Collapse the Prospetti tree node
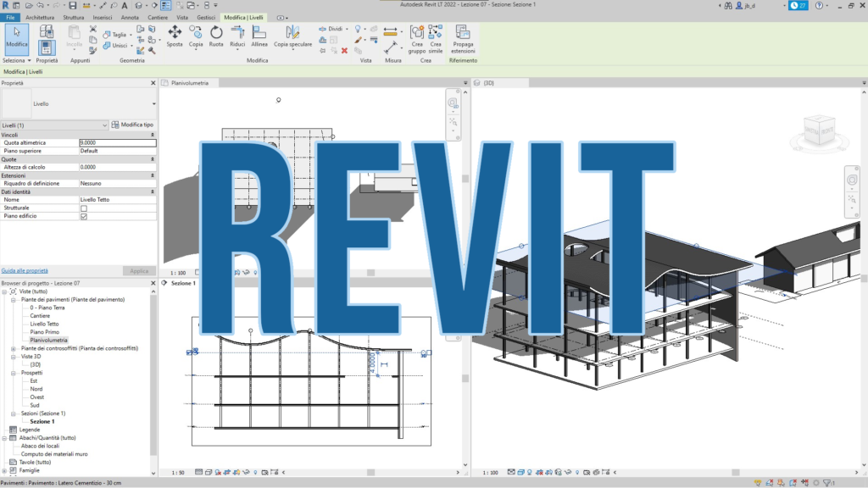Image resolution: width=868 pixels, height=488 pixels. click(14, 373)
